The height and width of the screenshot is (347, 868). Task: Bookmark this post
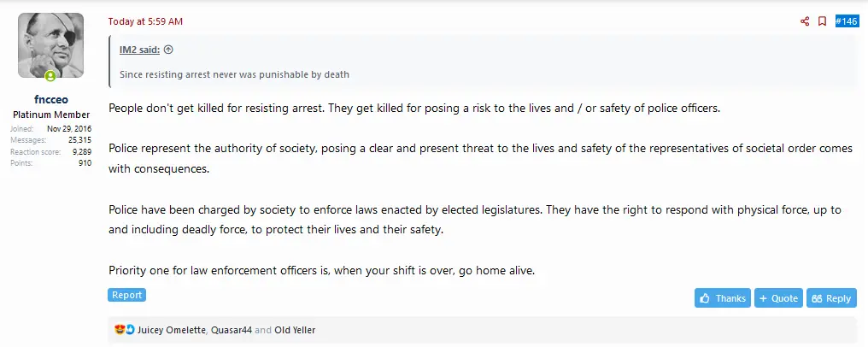point(822,21)
